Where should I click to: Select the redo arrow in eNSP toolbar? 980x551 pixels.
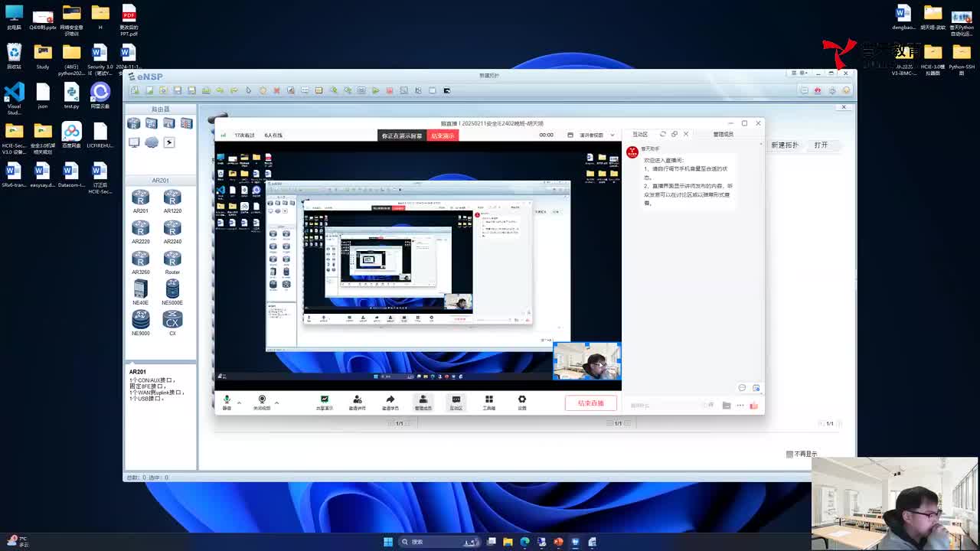click(234, 90)
